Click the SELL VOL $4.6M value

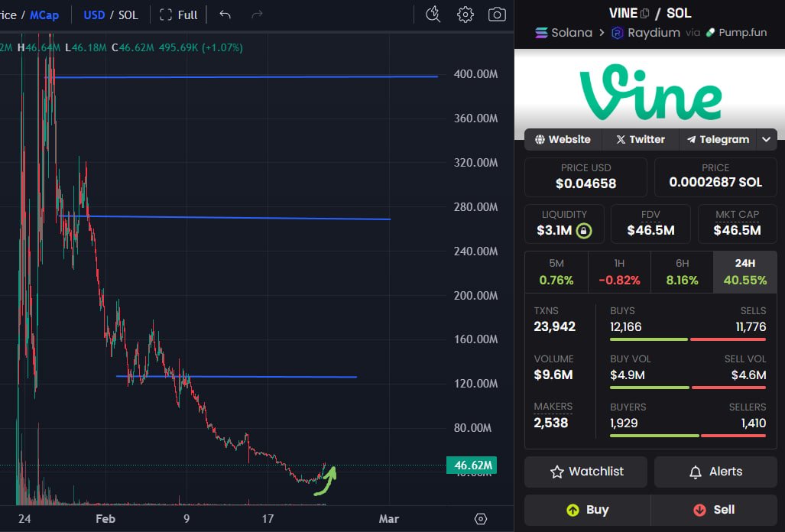[748, 375]
